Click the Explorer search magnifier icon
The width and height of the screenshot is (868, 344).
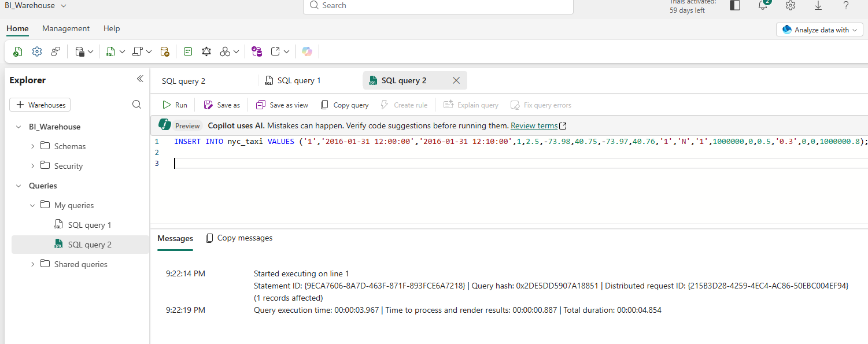(137, 105)
